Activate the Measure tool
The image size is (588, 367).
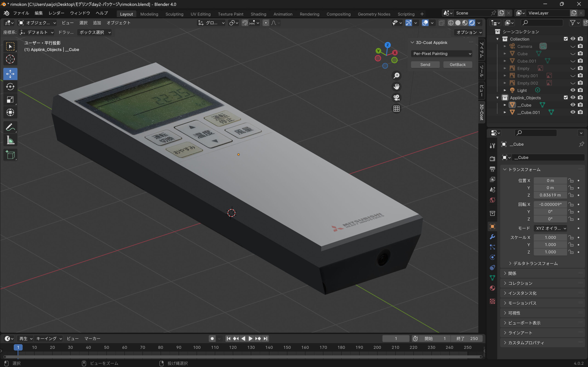[x=10, y=140]
